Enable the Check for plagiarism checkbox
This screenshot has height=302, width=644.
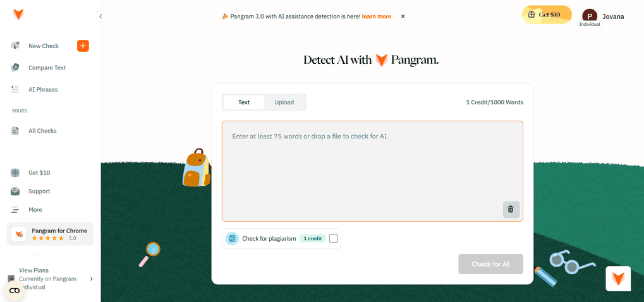click(334, 238)
